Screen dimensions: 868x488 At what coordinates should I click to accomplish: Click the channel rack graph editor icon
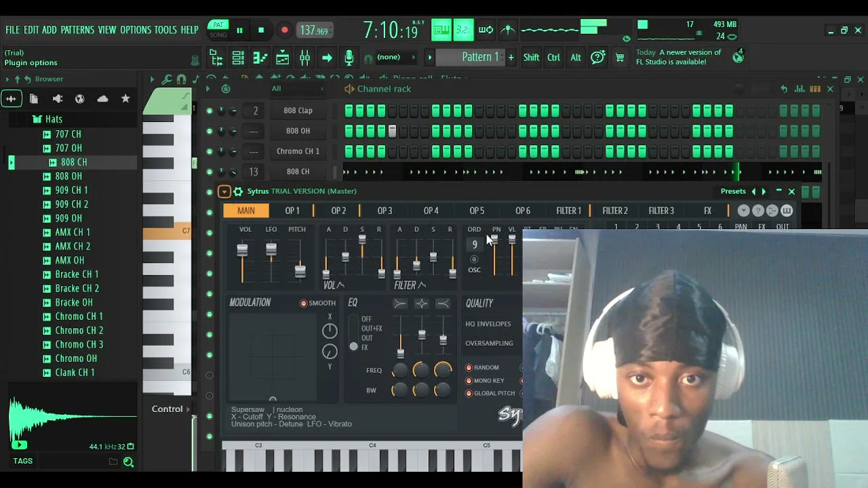(800, 89)
